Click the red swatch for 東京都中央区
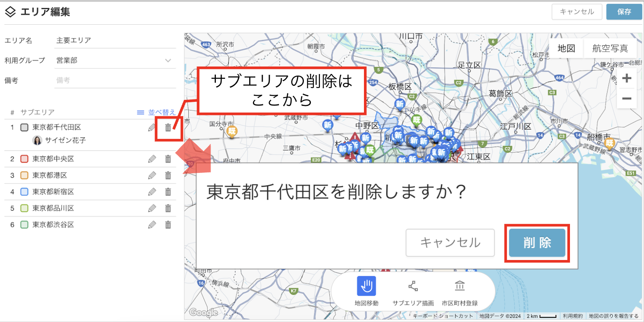The width and height of the screenshot is (644, 322). tap(24, 159)
